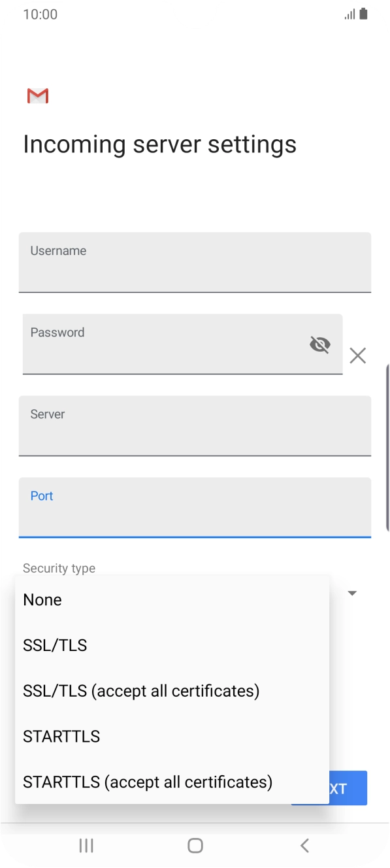Tap the Home button

click(195, 845)
